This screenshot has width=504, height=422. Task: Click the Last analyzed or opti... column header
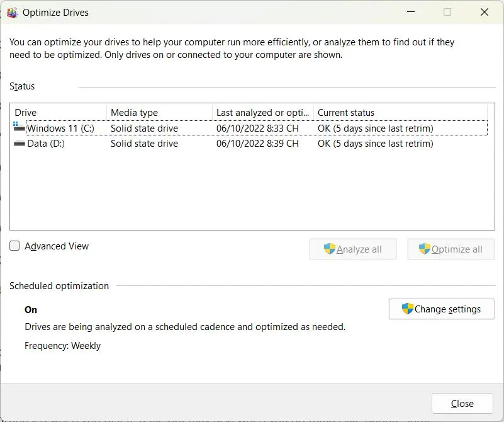(x=263, y=113)
